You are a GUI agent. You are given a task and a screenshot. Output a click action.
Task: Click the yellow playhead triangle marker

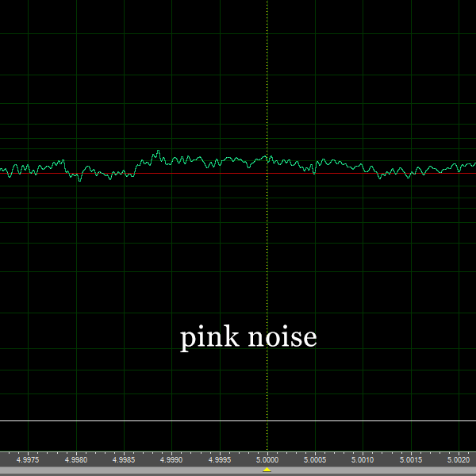(x=267, y=469)
